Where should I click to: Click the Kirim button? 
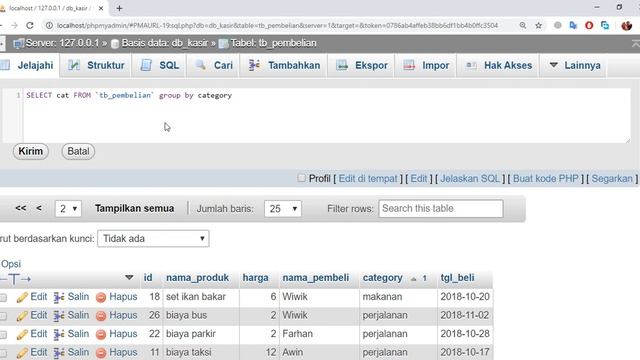click(x=31, y=151)
